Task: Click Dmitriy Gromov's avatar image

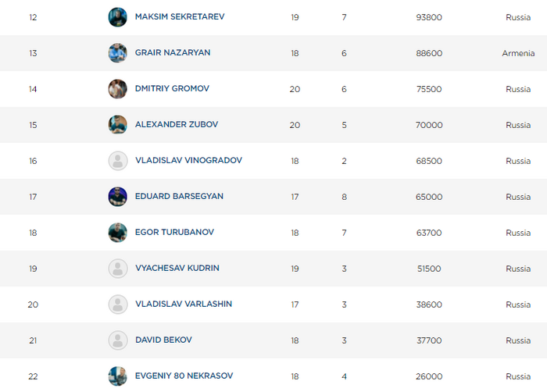Action: [x=117, y=89]
